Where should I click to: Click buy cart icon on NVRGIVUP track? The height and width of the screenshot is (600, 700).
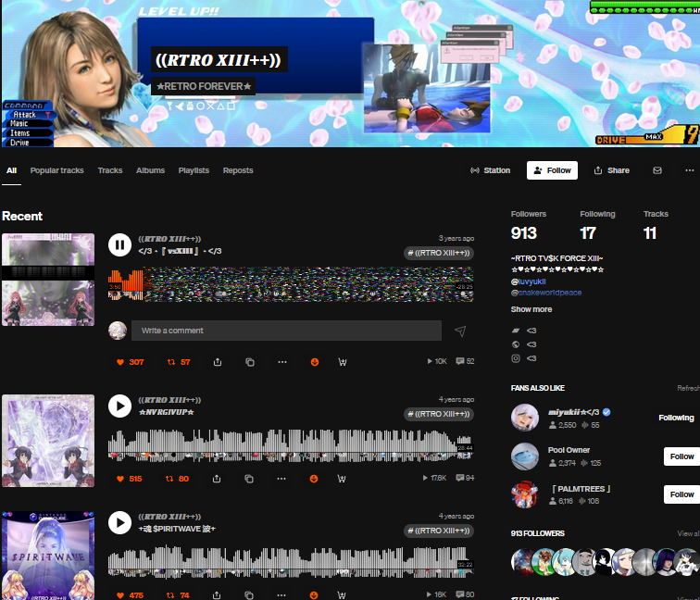342,479
